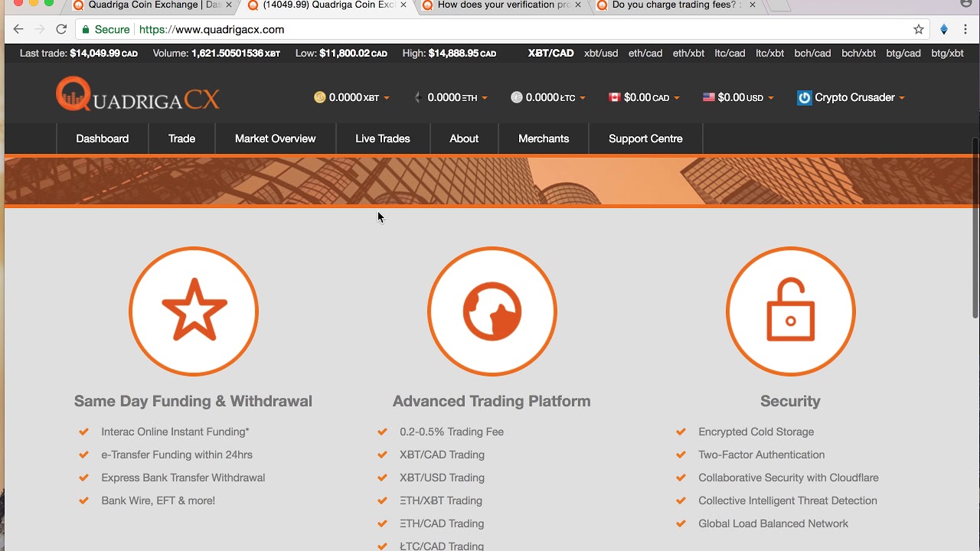Viewport: 980px width, 551px height.
Task: Click the '0.2-0.5% Trading Fee' item
Action: tap(452, 432)
